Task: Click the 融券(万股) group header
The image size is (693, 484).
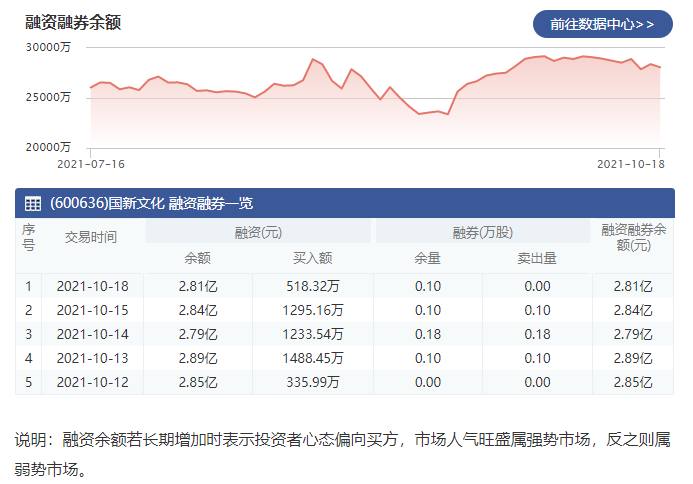Action: 483,232
